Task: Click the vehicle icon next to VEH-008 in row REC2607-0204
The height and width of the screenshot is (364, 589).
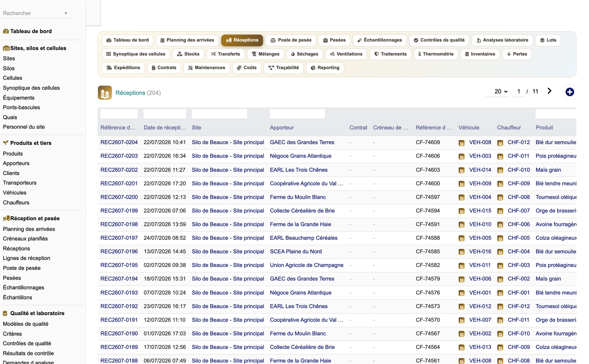Action: coord(461,143)
